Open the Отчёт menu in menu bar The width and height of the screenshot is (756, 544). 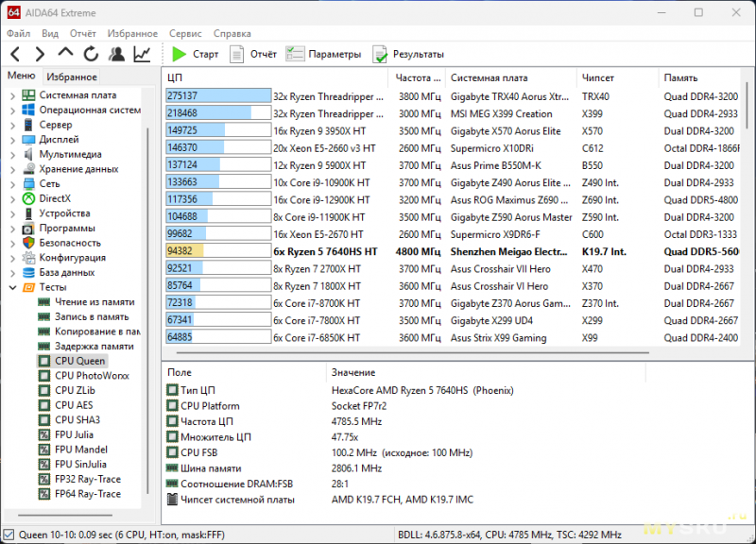click(x=83, y=33)
